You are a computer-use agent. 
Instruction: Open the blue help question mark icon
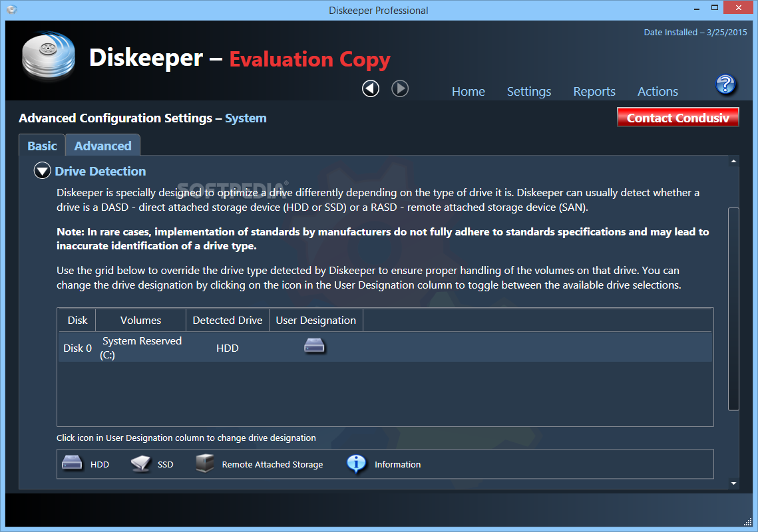click(x=725, y=84)
